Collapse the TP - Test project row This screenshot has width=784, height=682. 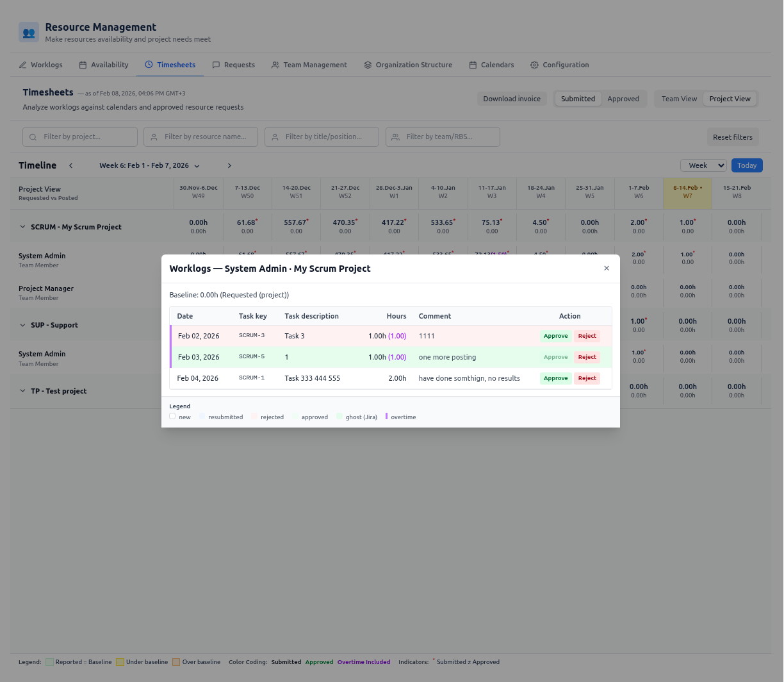pyautogui.click(x=21, y=391)
